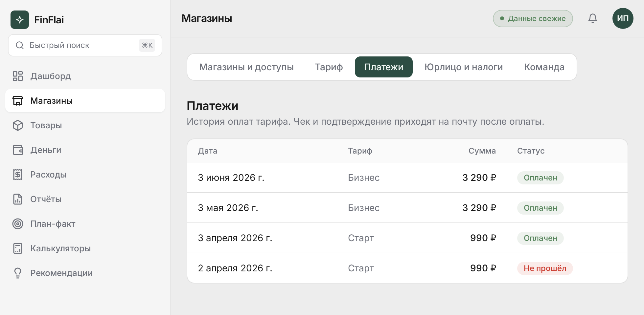Image resolution: width=644 pixels, height=315 pixels.
Task: Open the ИП user avatar menu
Action: 623,18
